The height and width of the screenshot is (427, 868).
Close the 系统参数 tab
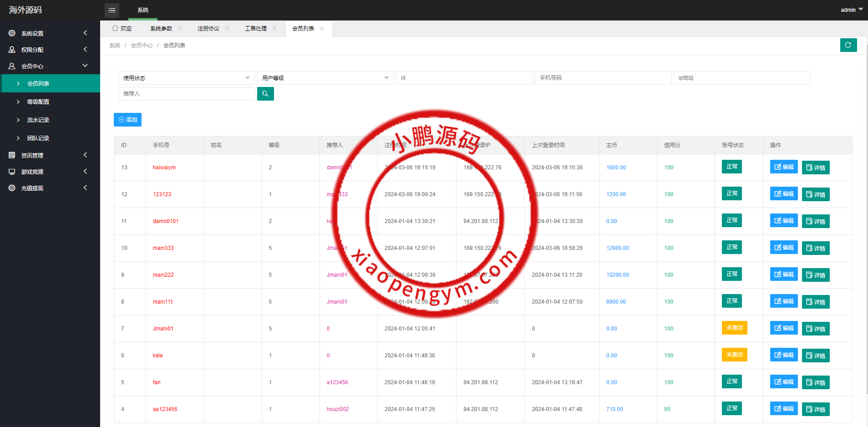[x=180, y=28]
